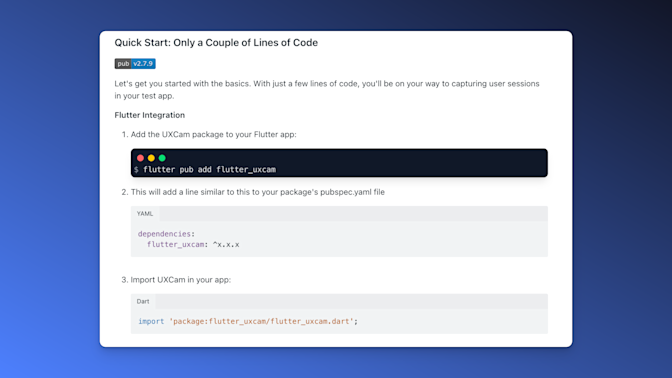Click the pub v2.7.9 version badge

click(135, 63)
